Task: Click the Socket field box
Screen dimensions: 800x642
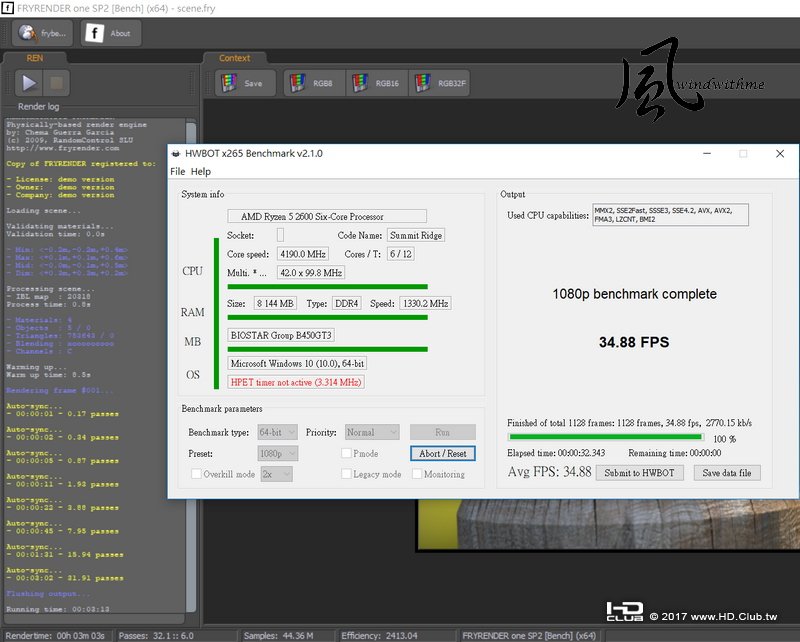Action: [x=280, y=235]
